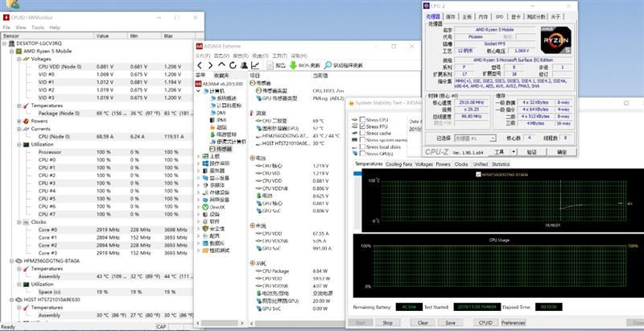
Task: Click the green BIOS update arrow
Action: pos(293,65)
